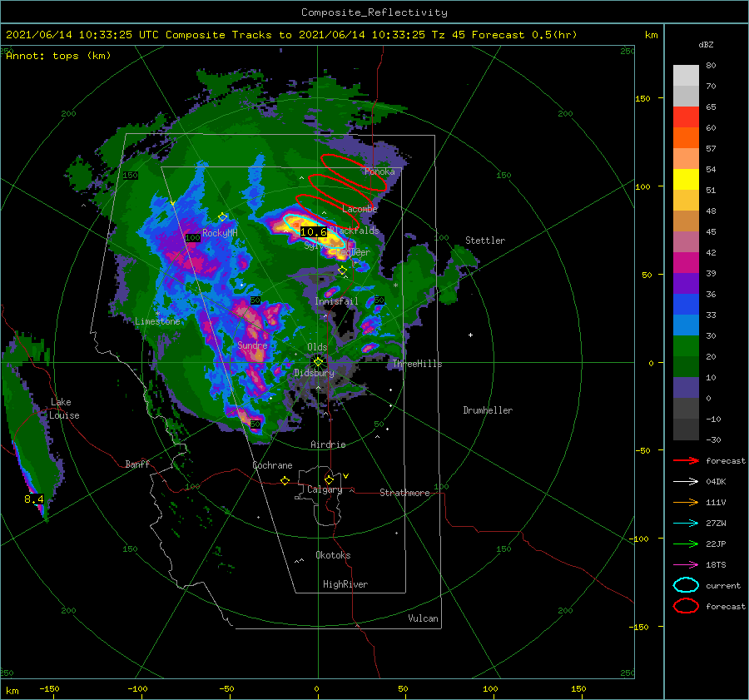Click the magenta swatch in dBZ scale
The image size is (749, 700).
click(686, 263)
